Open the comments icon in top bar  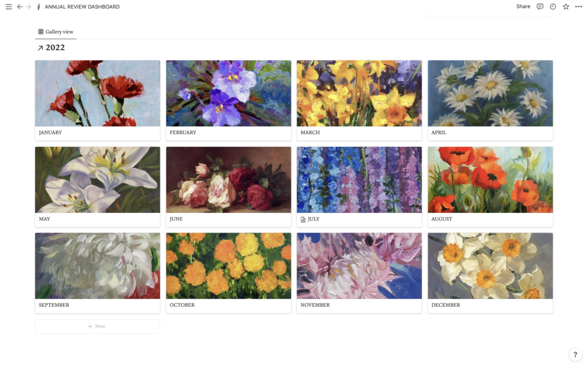click(x=540, y=6)
